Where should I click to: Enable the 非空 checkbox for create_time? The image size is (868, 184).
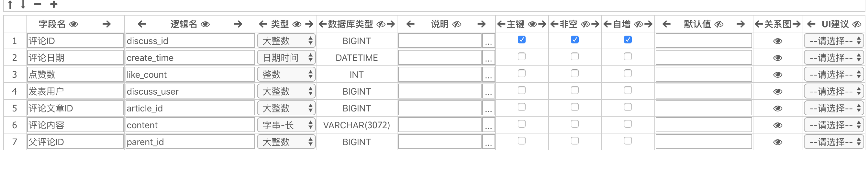[575, 57]
